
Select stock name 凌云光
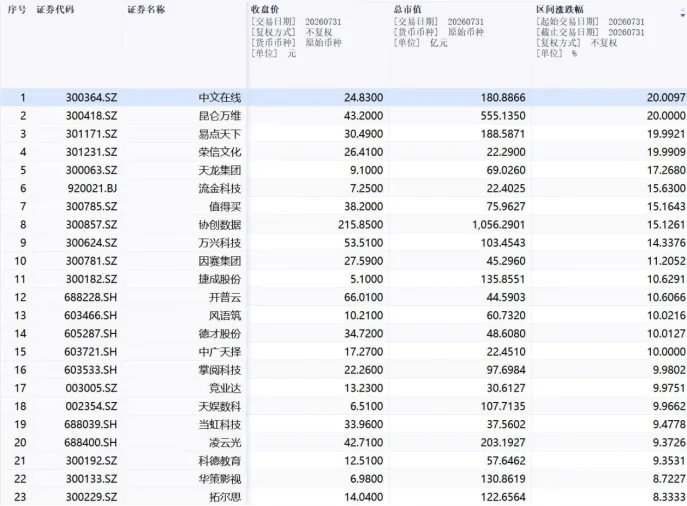pyautogui.click(x=225, y=443)
